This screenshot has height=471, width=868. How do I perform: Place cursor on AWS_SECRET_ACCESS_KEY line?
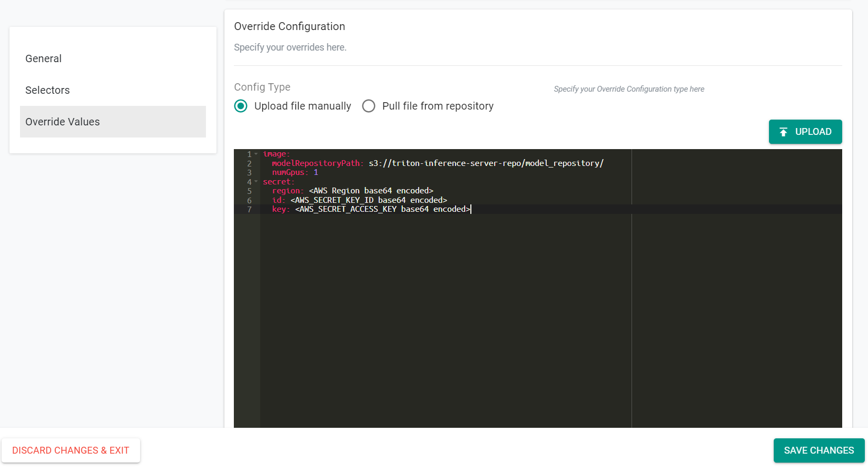[383, 209]
